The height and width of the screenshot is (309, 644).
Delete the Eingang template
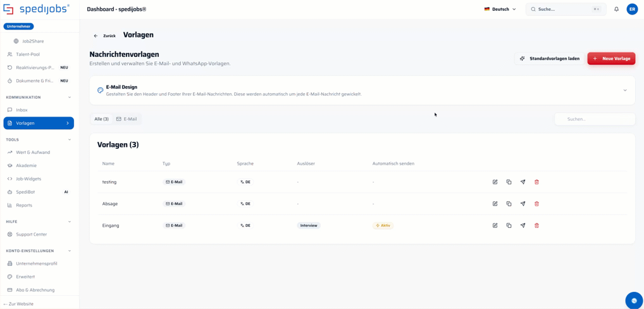pos(536,225)
